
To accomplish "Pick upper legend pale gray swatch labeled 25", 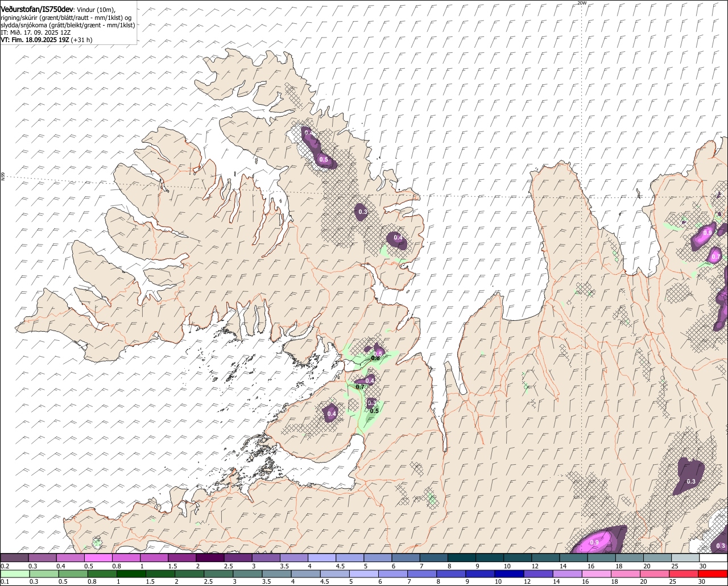I will point(685,558).
